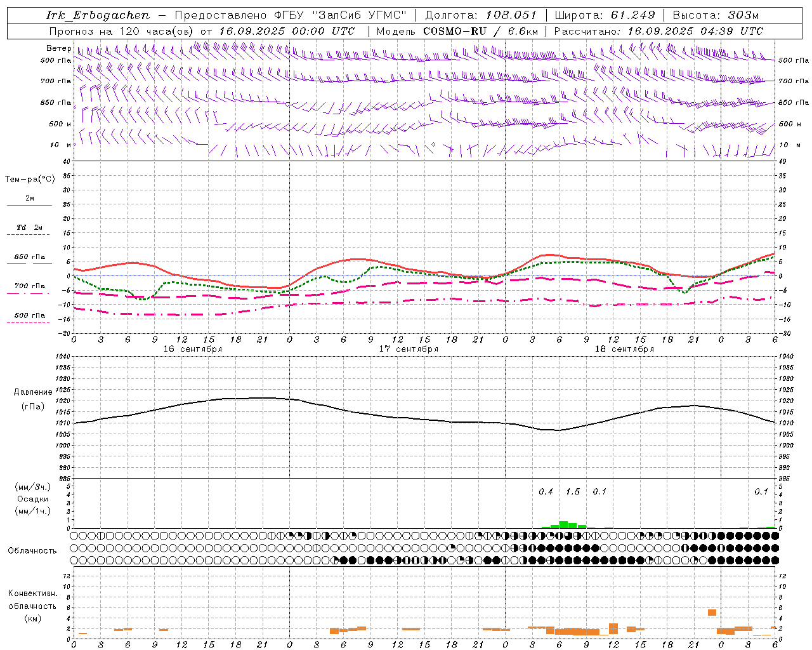Click the Ветер wind section label

pyautogui.click(x=58, y=48)
